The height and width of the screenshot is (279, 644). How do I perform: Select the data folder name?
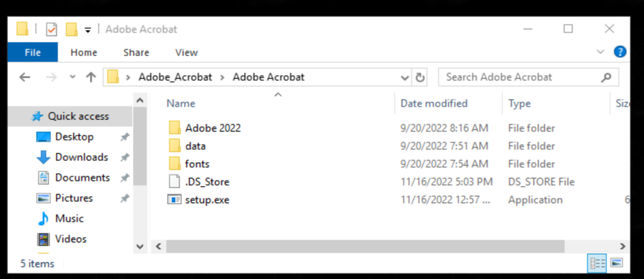[196, 147]
